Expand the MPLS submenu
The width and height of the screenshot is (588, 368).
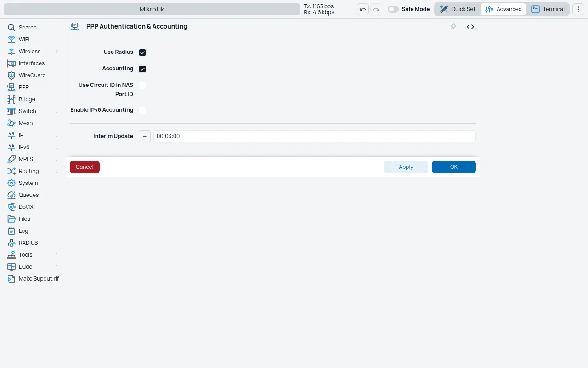(x=57, y=159)
